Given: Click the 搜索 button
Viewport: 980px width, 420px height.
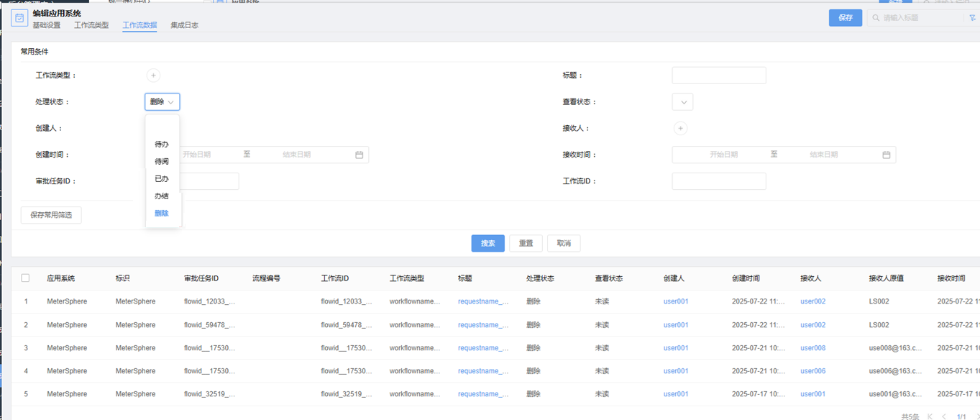Looking at the screenshot, I should (x=488, y=243).
